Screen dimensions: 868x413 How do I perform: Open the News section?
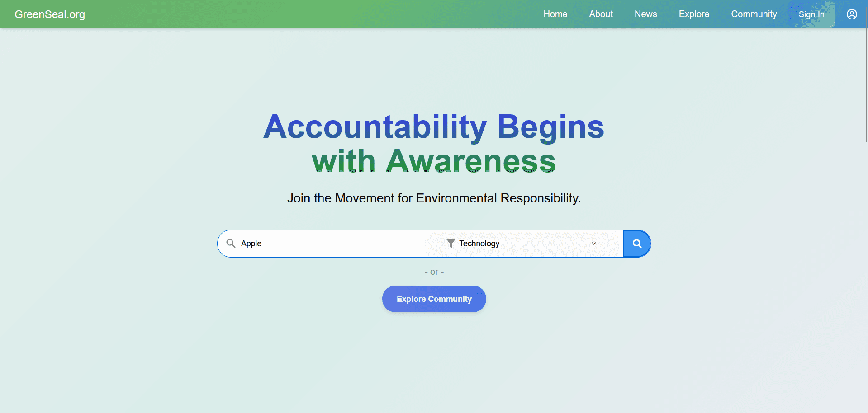click(645, 14)
